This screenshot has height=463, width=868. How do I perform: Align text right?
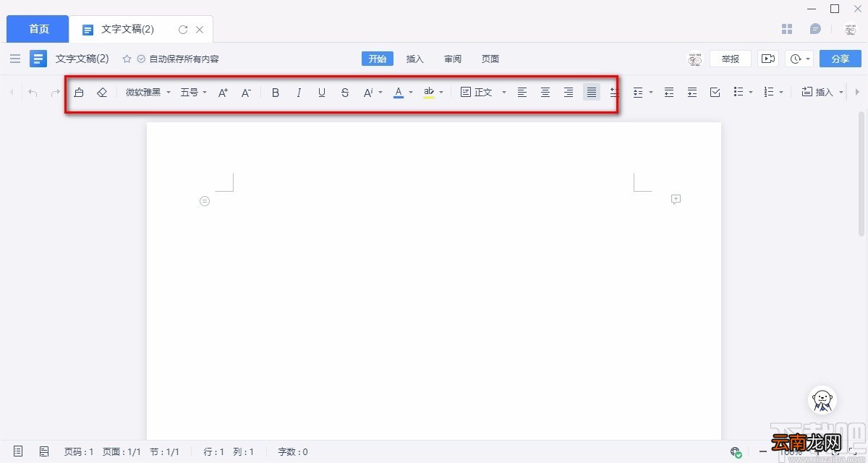coord(569,93)
